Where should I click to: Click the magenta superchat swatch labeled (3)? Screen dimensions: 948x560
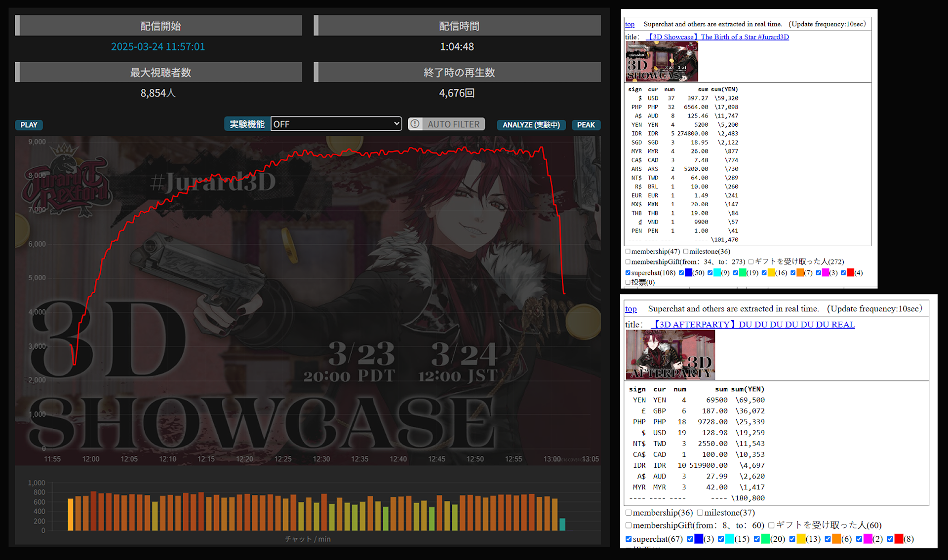click(826, 273)
